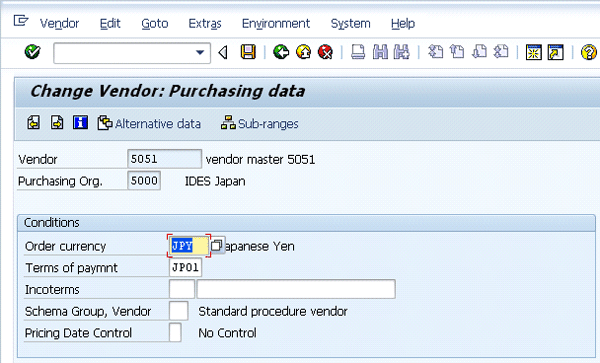This screenshot has height=363, width=600.
Task: Go to the Last Page icon
Action: 501,52
